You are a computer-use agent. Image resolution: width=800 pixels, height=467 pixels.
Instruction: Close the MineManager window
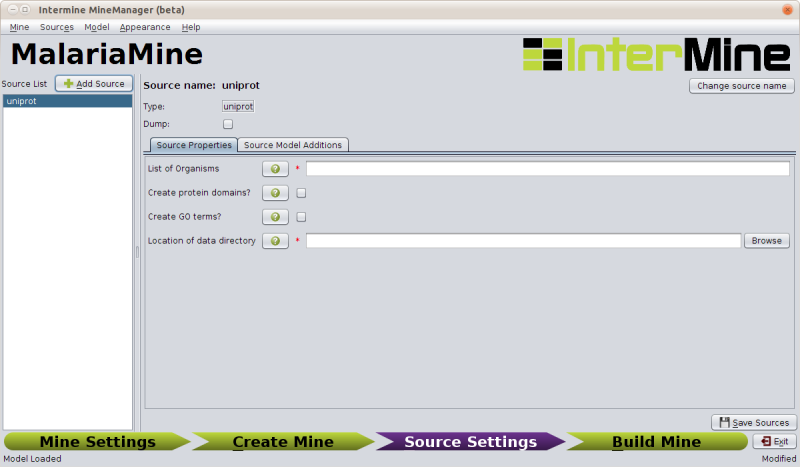787,10
